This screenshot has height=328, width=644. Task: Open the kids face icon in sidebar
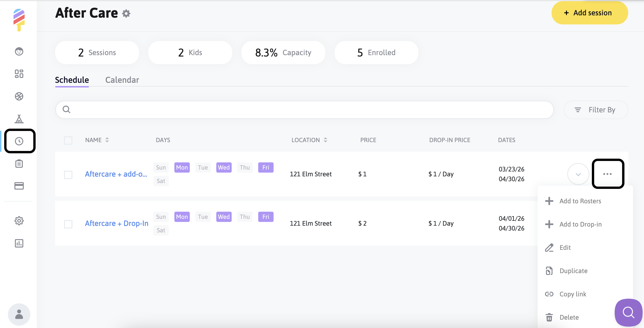click(x=19, y=51)
